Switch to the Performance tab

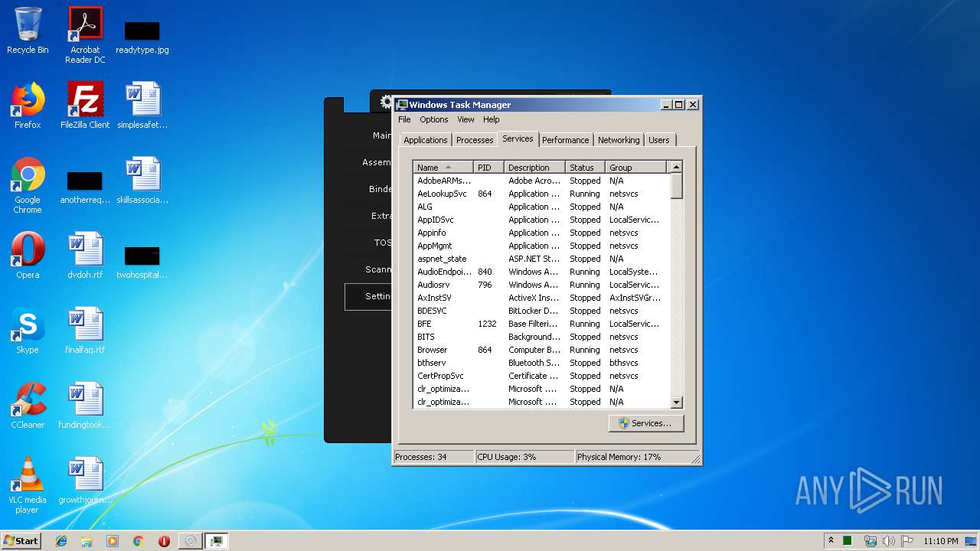click(565, 140)
